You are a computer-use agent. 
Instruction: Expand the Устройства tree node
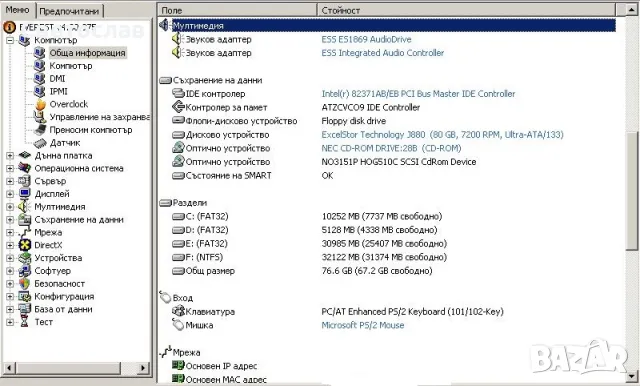[10, 258]
